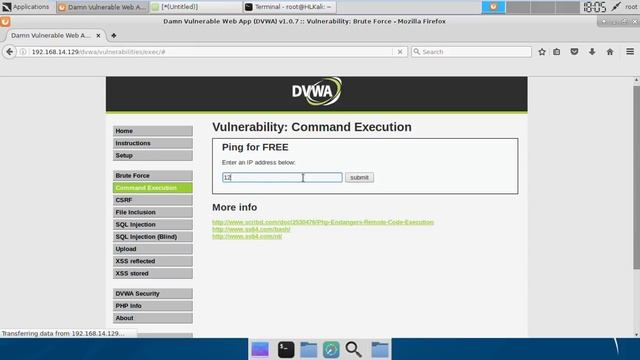Open Brute Force vulnerability page
This screenshot has height=360, width=640.
point(153,175)
